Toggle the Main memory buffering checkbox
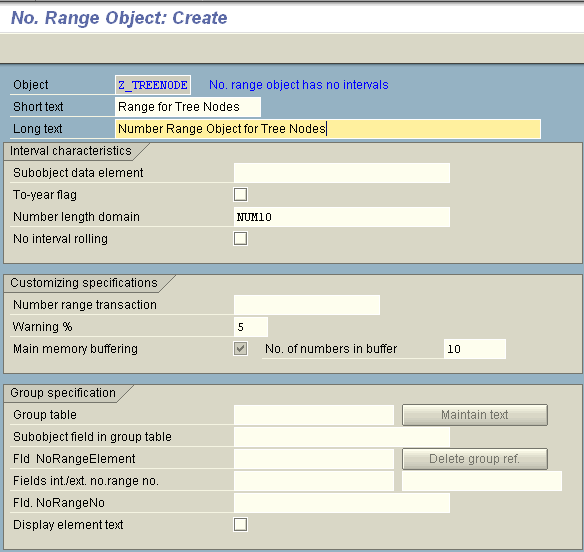 pos(240,349)
